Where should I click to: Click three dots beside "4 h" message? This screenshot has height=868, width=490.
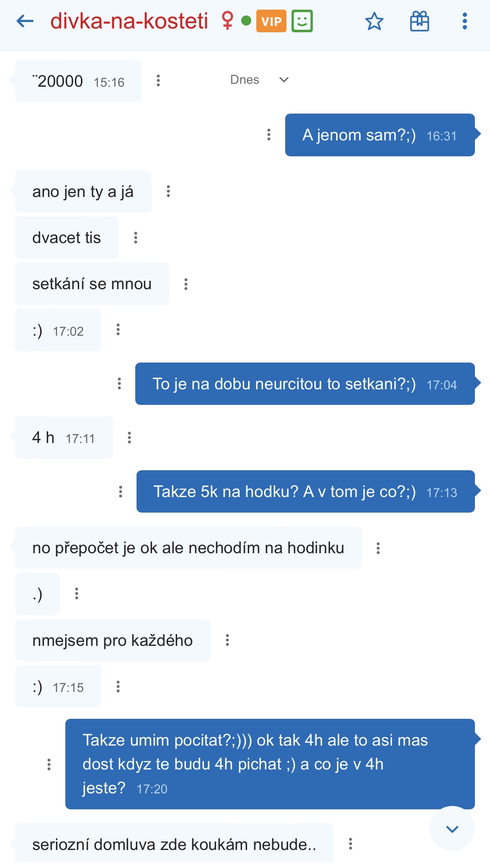click(129, 438)
